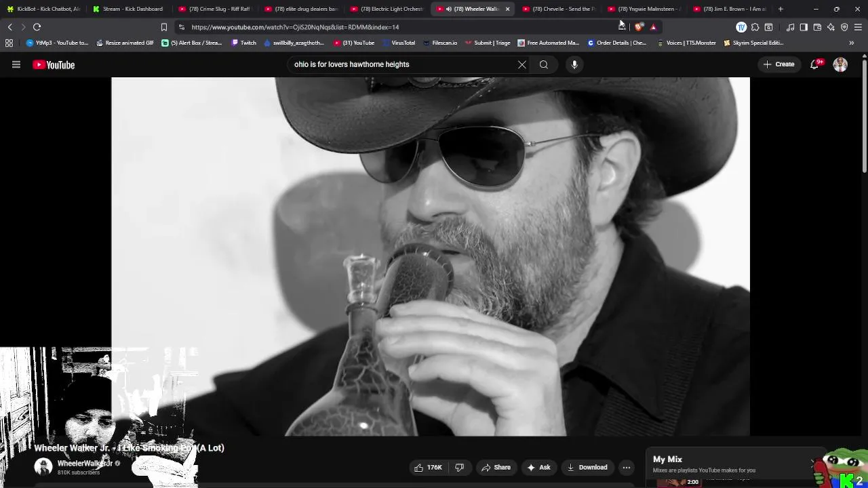Open Alert Box Streamlabs bookmark
The image size is (868, 488).
pos(192,43)
